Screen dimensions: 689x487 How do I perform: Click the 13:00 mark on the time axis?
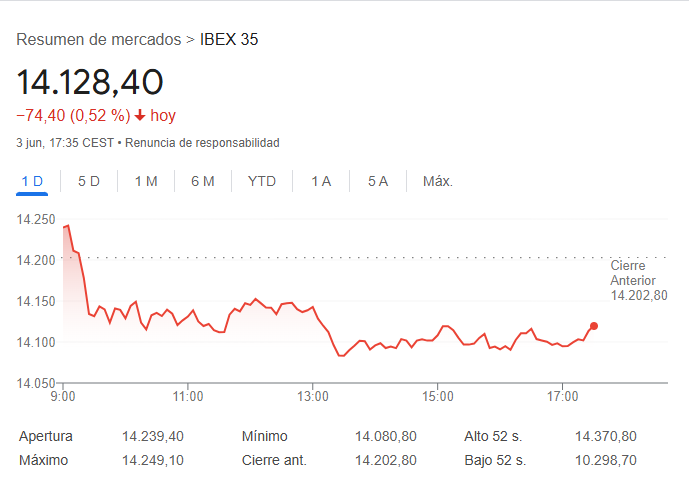coord(313,396)
